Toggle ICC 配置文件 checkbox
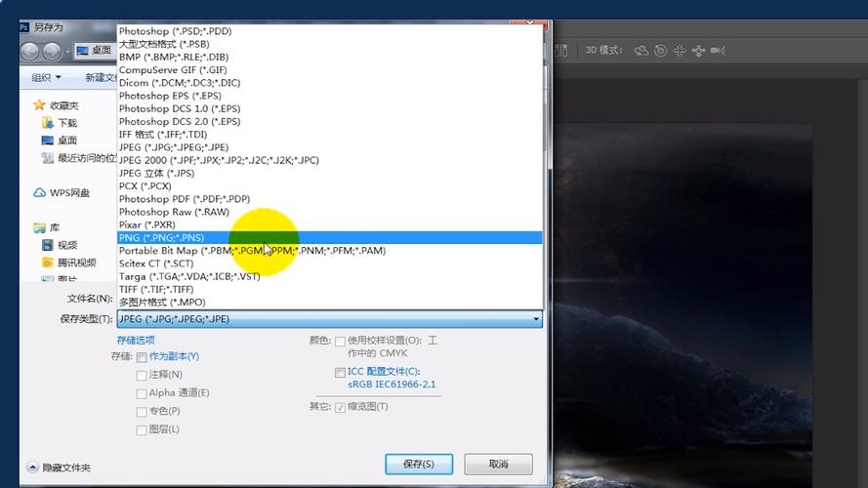 point(340,373)
